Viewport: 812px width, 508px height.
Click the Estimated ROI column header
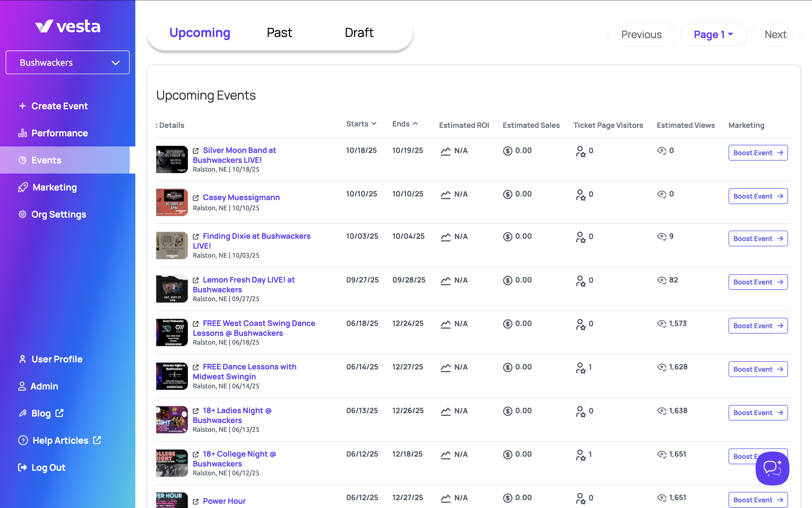pos(464,125)
